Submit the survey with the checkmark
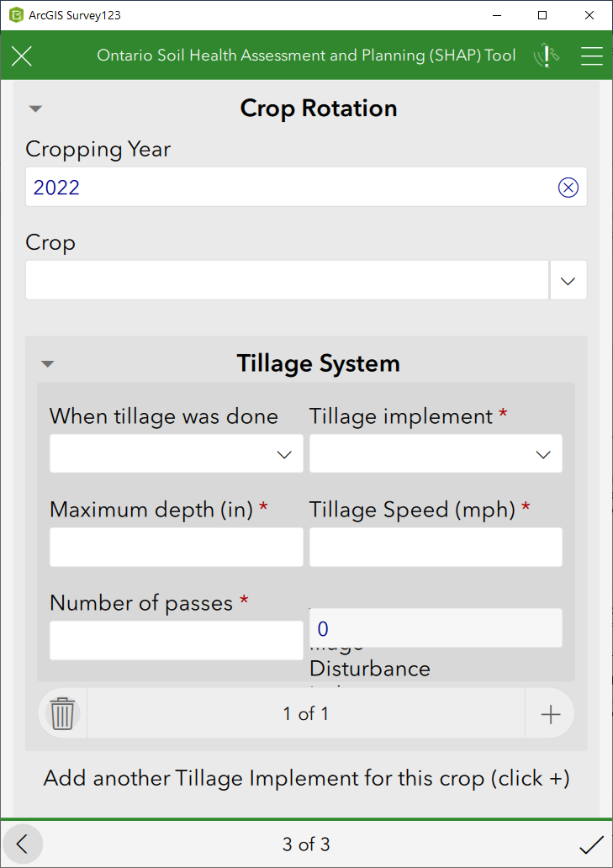613x868 pixels. (591, 844)
